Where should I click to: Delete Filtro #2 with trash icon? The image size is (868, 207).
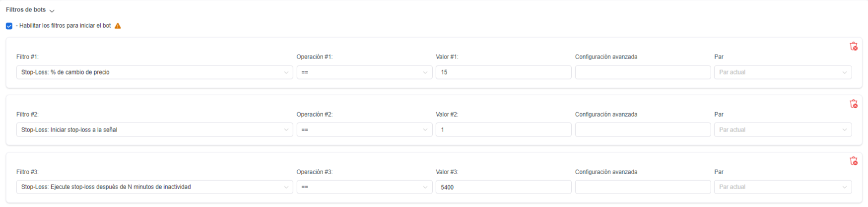click(x=854, y=104)
